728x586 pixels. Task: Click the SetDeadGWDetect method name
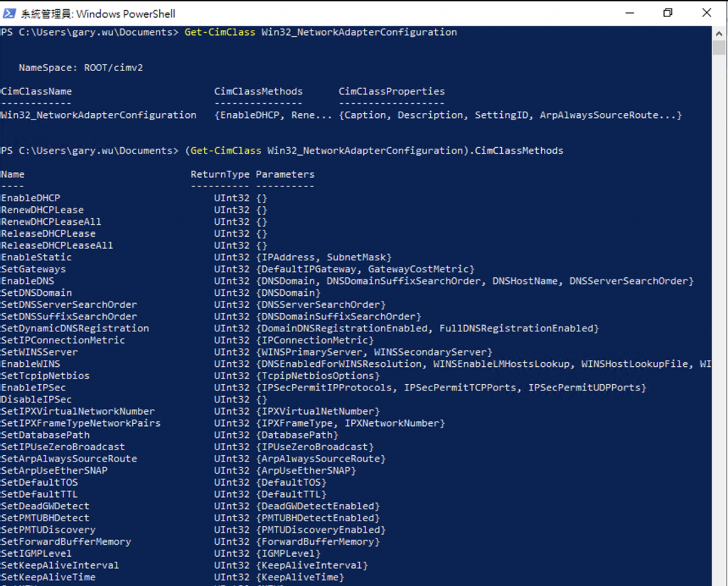[45, 506]
